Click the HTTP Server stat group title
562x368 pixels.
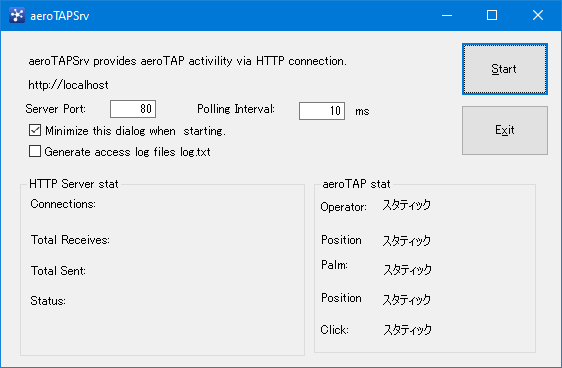coord(74,184)
